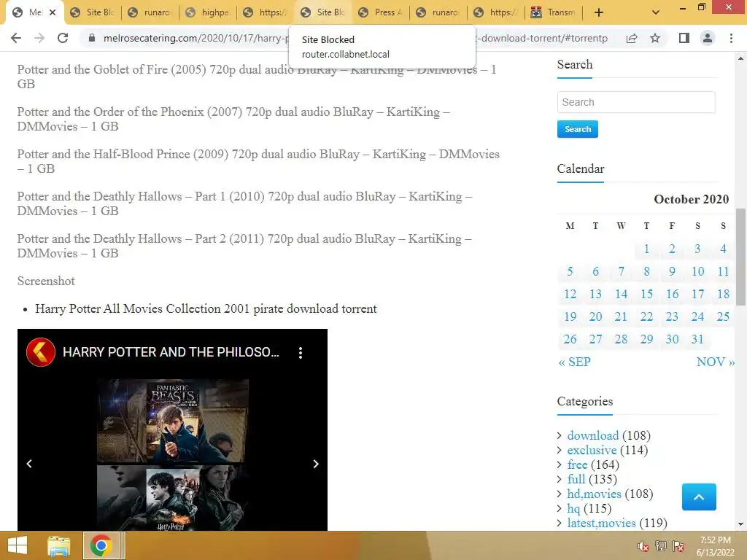The image size is (747, 560).
Task: Click the Fantastic Beasts poster thumbnail
Action: tap(172, 421)
